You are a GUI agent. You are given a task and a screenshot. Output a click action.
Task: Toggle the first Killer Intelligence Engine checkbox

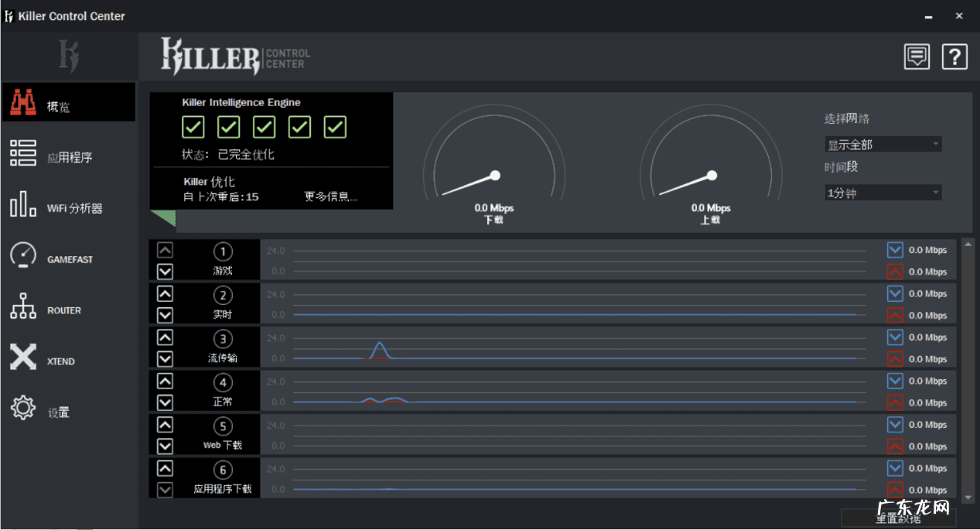[x=193, y=127]
